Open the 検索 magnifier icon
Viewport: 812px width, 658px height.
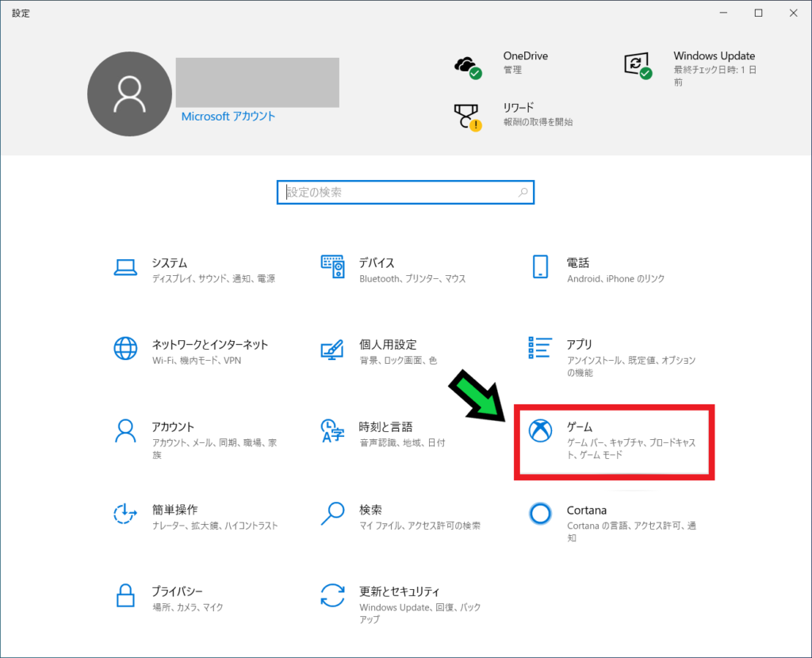(332, 514)
